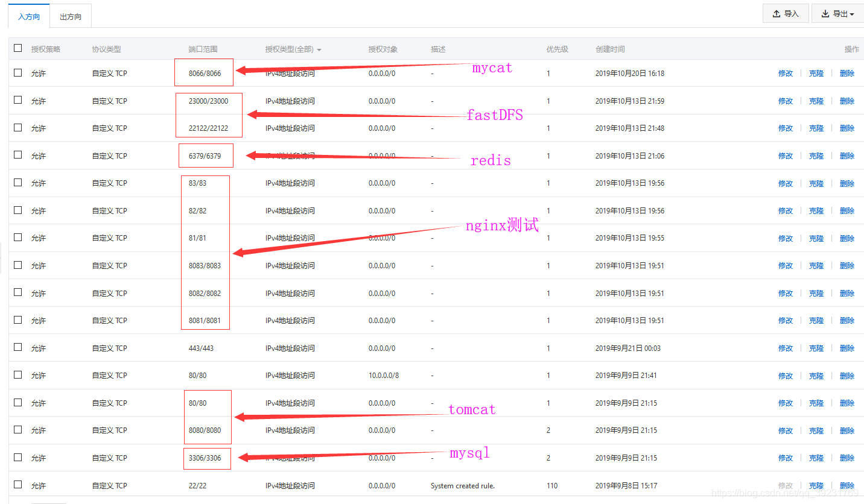Open the 导出 dropdown button
This screenshot has width=864, height=504.
click(837, 13)
